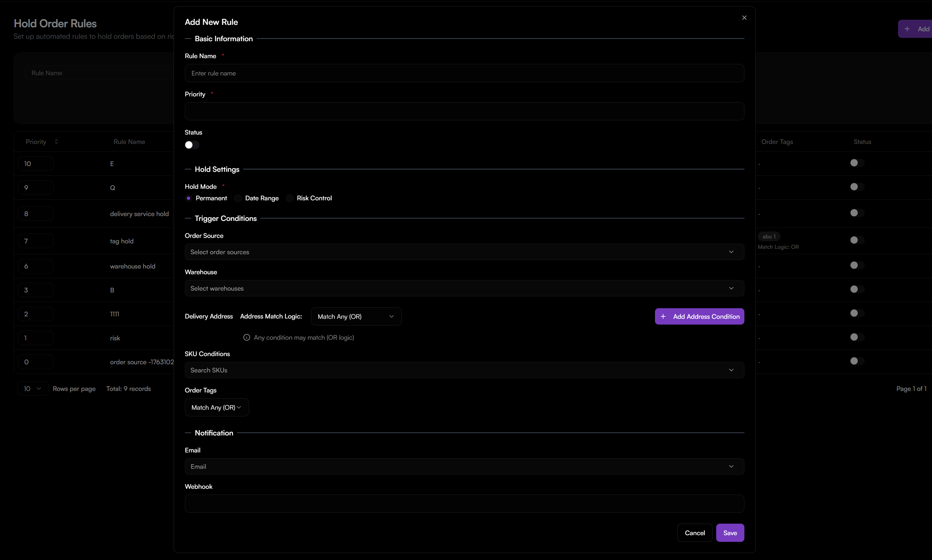Viewport: 932px width, 560px height.
Task: Click the Priority column sort arrows
Action: tap(56, 142)
